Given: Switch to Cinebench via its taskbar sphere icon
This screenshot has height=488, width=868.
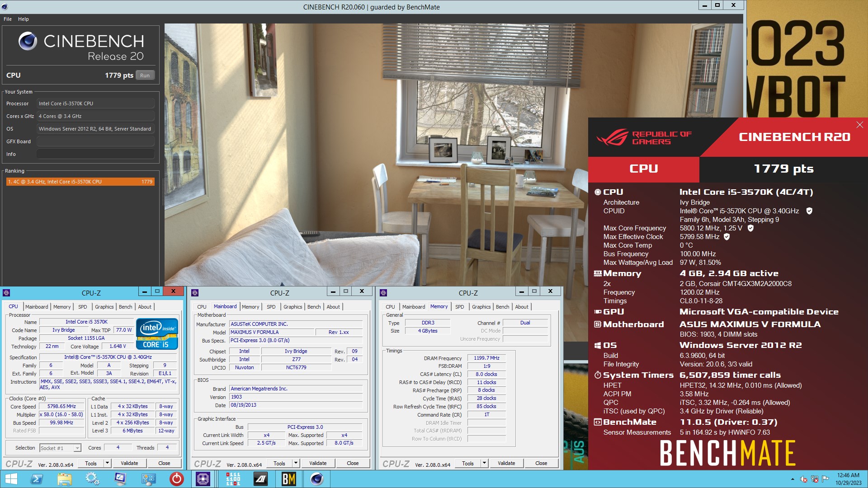Looking at the screenshot, I should (316, 479).
